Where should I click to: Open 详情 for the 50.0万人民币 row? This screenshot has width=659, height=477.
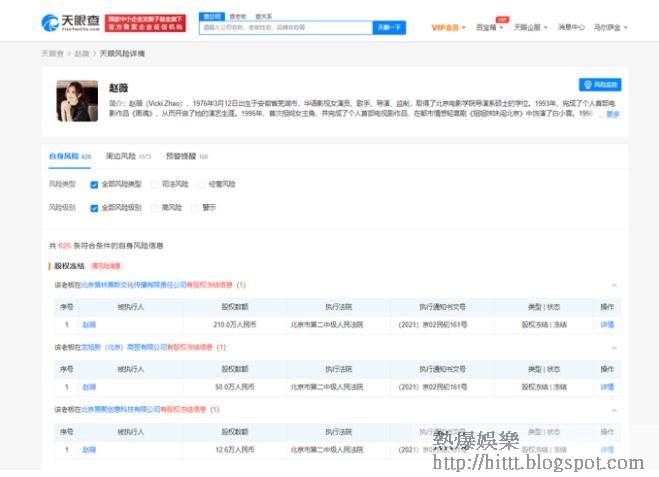pyautogui.click(x=607, y=387)
